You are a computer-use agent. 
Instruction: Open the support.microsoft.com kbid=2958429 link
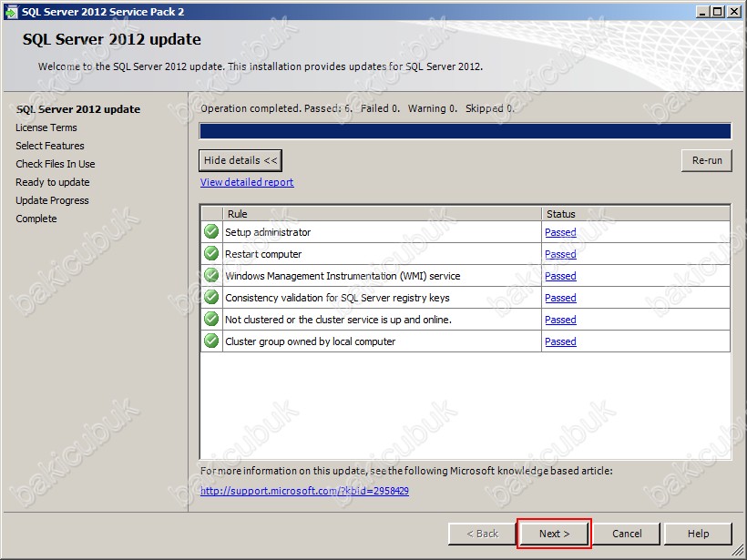click(304, 491)
